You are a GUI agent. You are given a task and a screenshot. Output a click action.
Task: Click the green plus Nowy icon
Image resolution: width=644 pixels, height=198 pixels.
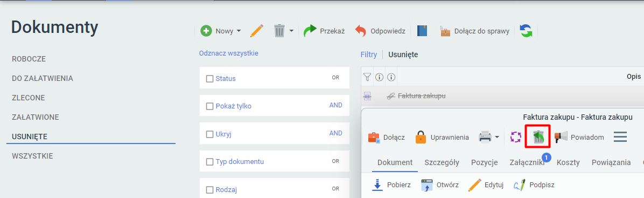coord(206,31)
